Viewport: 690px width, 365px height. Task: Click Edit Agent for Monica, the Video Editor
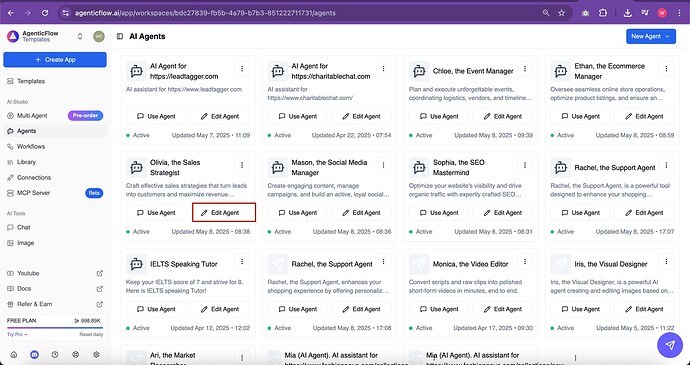coord(503,309)
